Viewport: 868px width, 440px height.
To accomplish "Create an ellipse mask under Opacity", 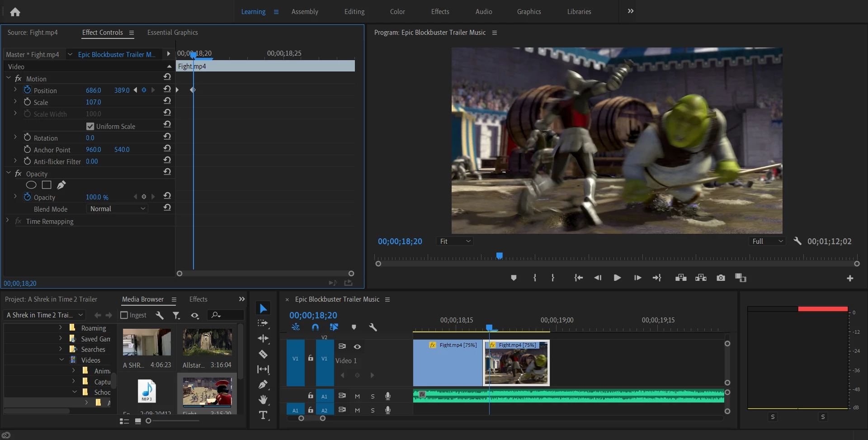I will coord(31,185).
